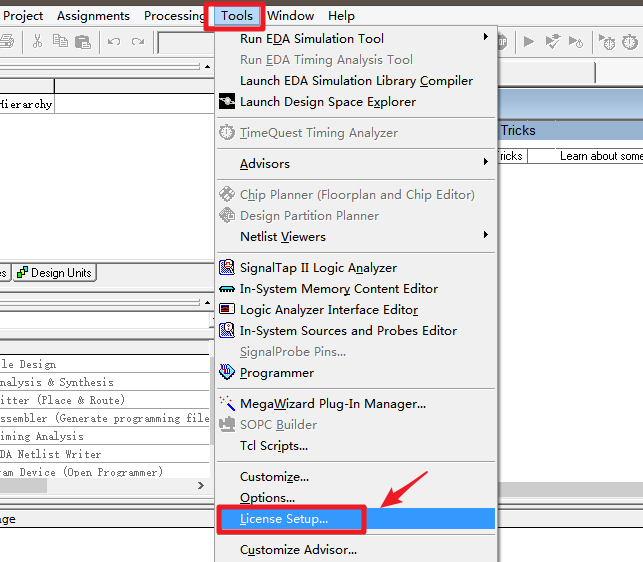Click the MegaWizard wand icon
This screenshot has height=562, width=643.
click(227, 403)
